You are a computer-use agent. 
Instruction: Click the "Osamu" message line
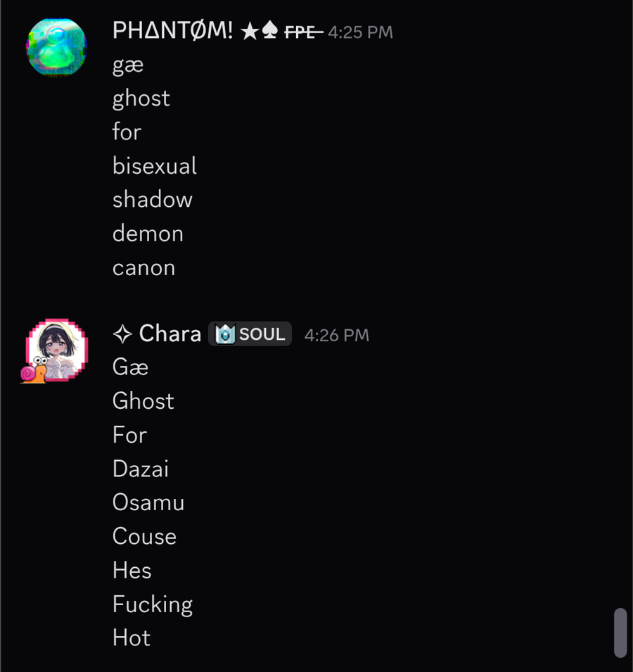click(x=148, y=502)
